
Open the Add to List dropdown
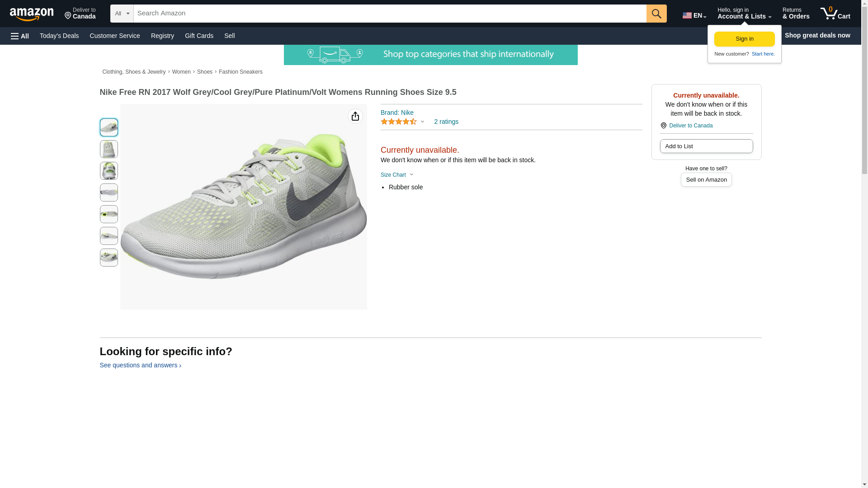click(706, 146)
